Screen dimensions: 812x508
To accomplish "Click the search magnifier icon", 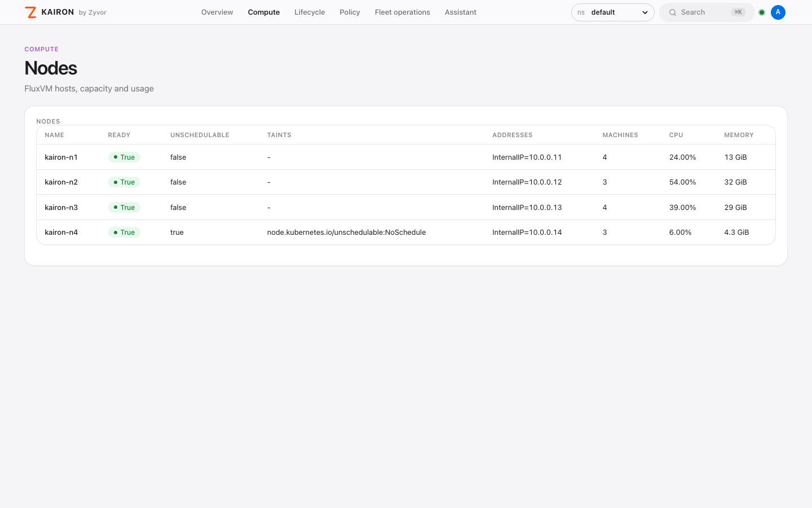I will (672, 12).
